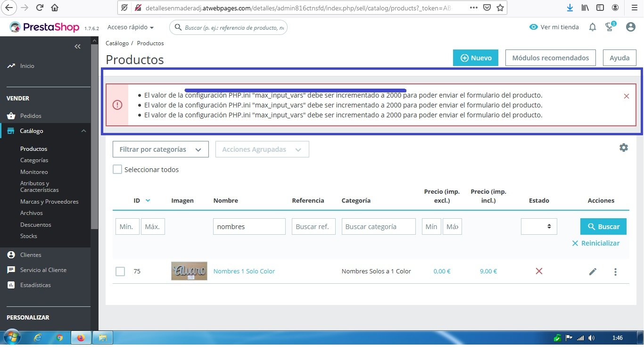Open the Nombres 1 Solo Color link
The width and height of the screenshot is (644, 362).
(x=244, y=271)
